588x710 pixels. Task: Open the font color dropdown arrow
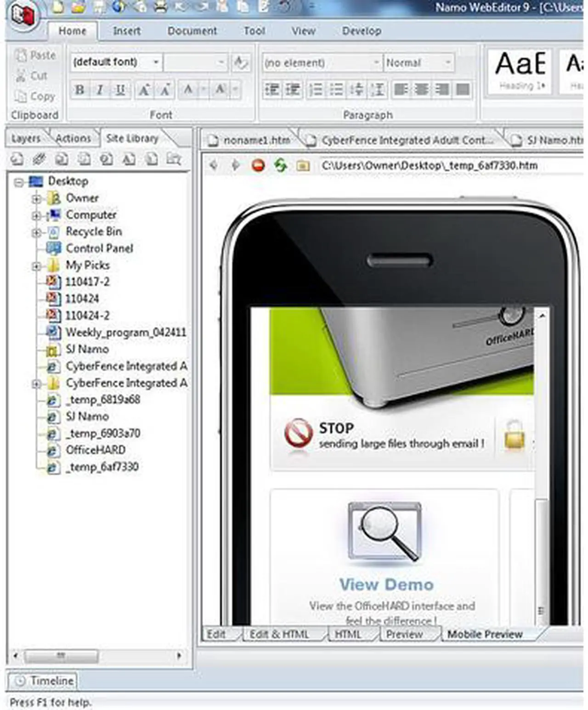203,90
